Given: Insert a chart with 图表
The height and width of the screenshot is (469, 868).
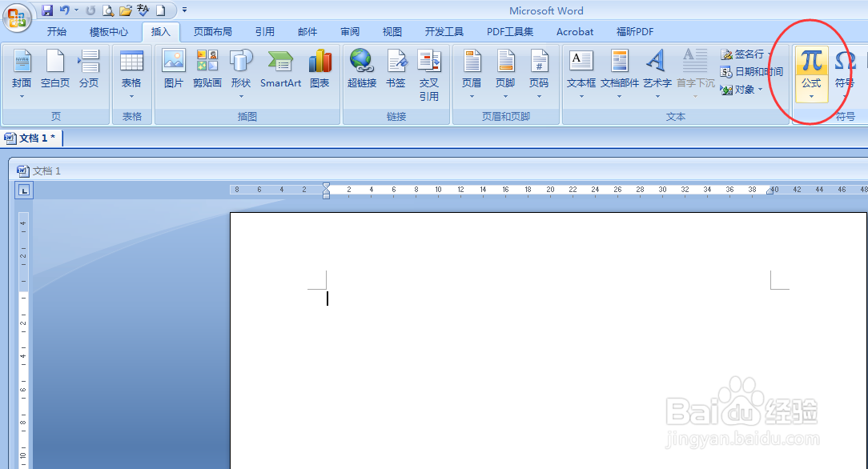Looking at the screenshot, I should (319, 69).
